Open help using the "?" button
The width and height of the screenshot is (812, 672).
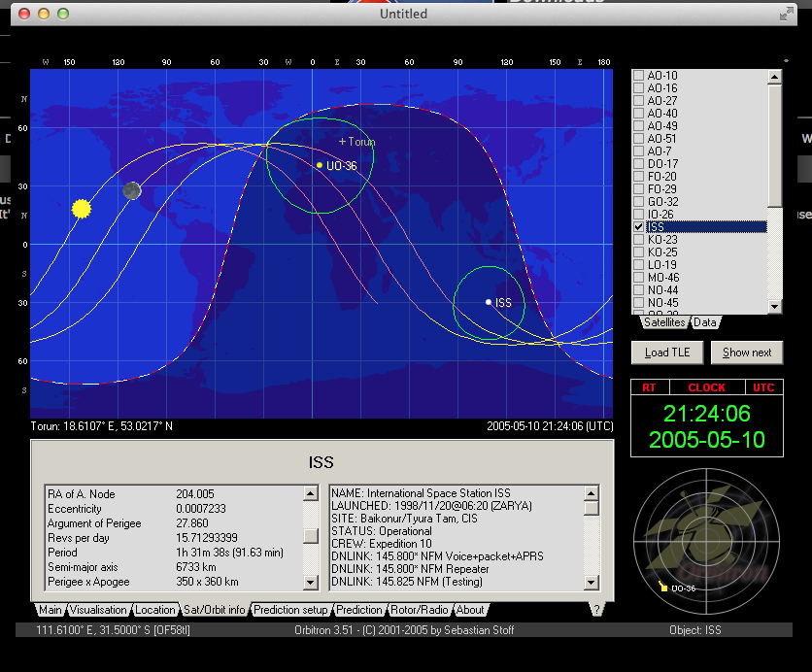point(599,610)
